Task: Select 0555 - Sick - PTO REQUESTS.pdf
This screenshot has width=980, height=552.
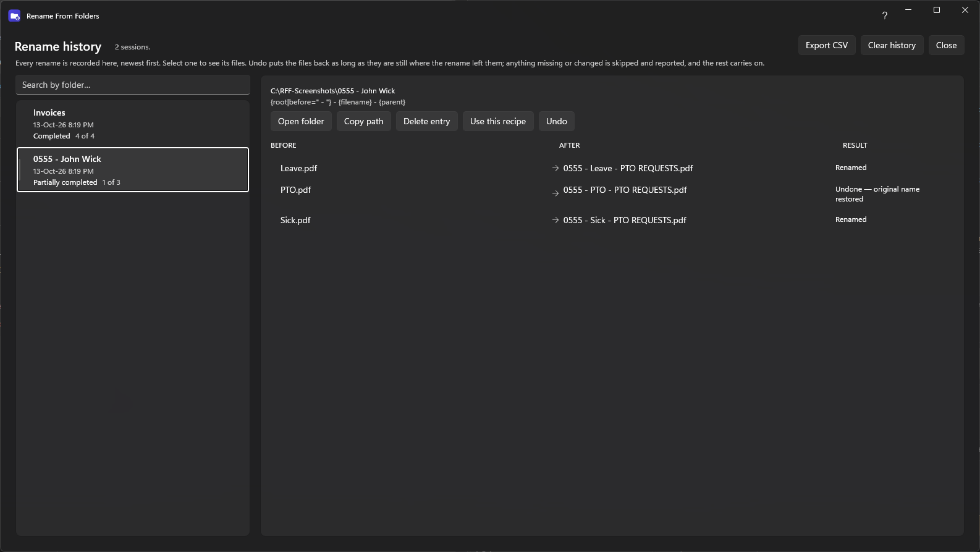Action: pyautogui.click(x=625, y=220)
